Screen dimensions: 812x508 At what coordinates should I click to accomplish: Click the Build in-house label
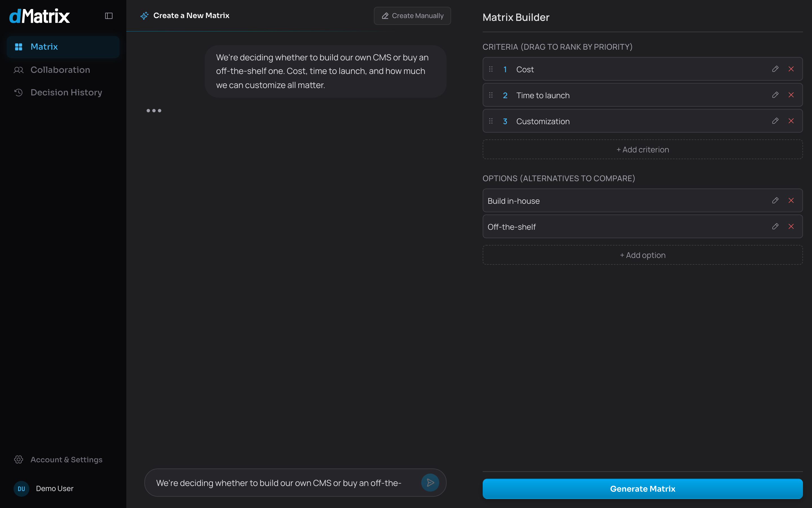(x=513, y=201)
